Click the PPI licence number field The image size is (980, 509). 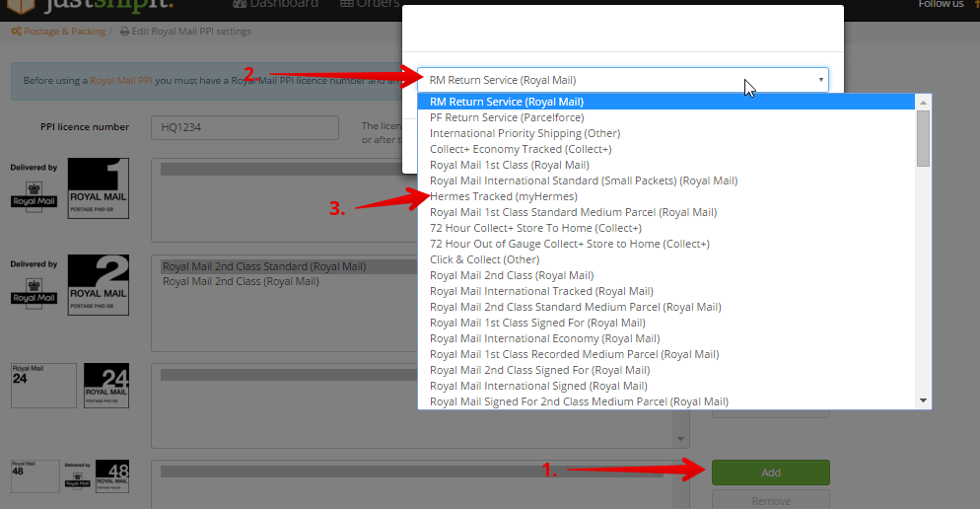(245, 127)
